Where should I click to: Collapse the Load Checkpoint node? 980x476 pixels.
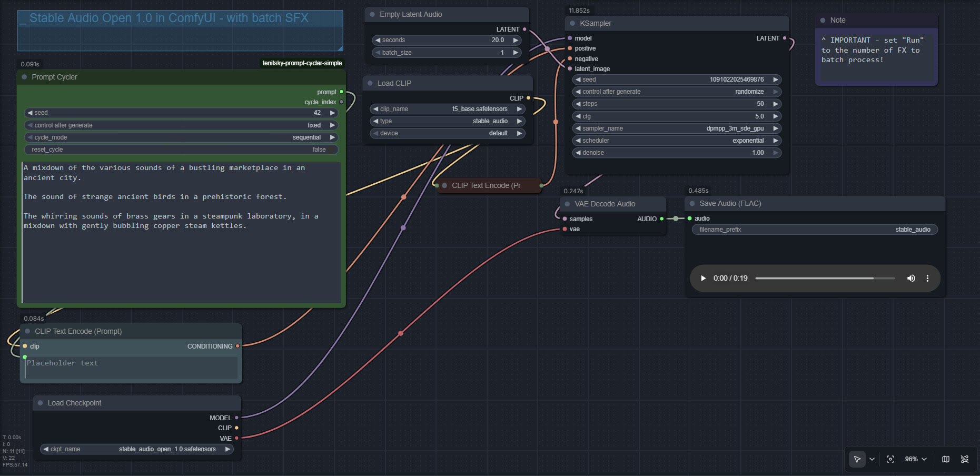(x=41, y=403)
